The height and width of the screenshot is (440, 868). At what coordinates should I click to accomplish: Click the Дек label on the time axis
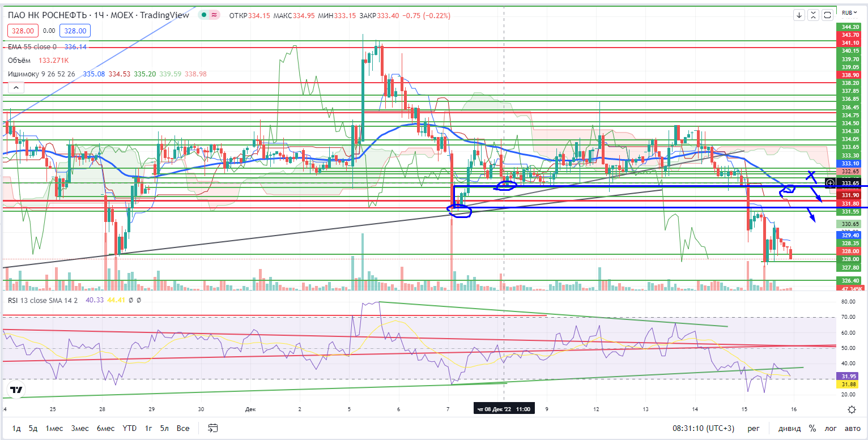tap(251, 409)
